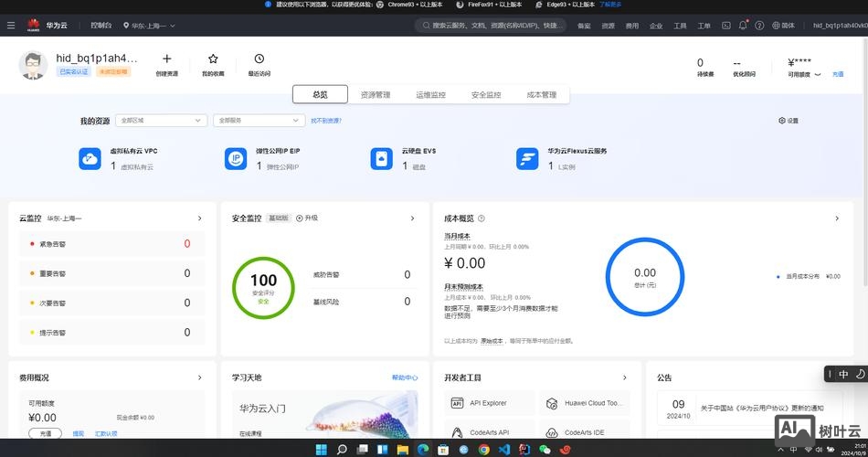
Task: Open My Favorites star icon
Action: (213, 58)
